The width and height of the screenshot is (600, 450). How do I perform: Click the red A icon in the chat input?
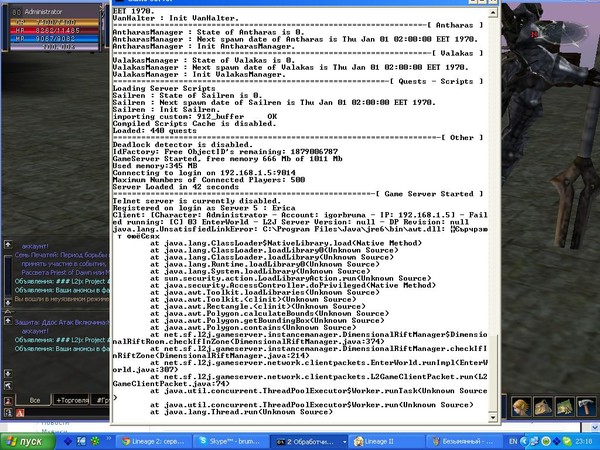[20, 412]
